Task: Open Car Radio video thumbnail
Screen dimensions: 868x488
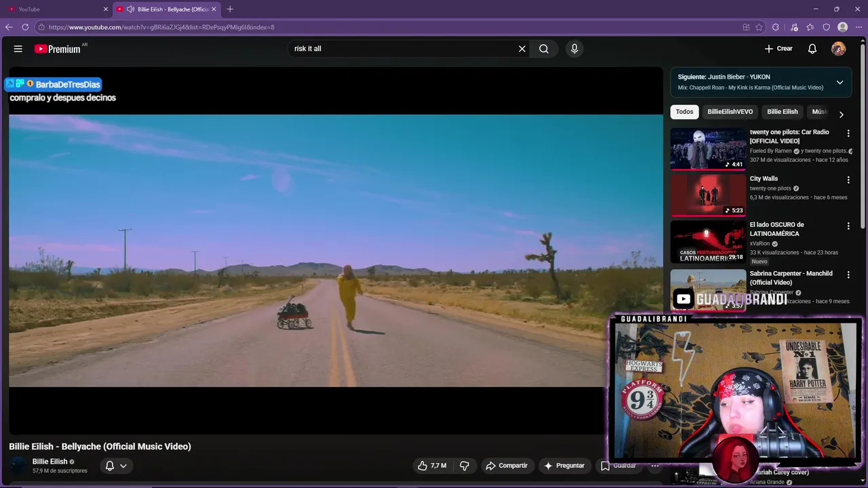Action: (708, 148)
